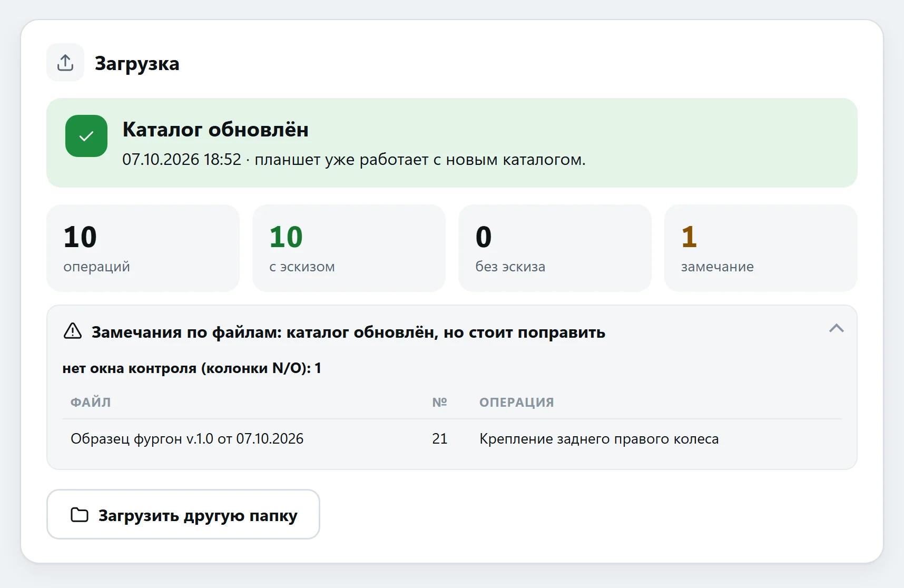Click the folder icon inside the Загрузить button

[80, 515]
